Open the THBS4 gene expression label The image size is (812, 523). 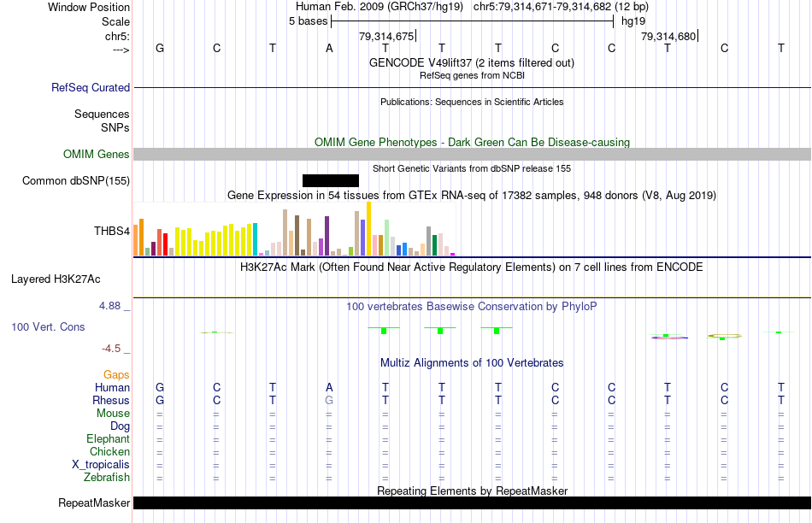pos(112,231)
